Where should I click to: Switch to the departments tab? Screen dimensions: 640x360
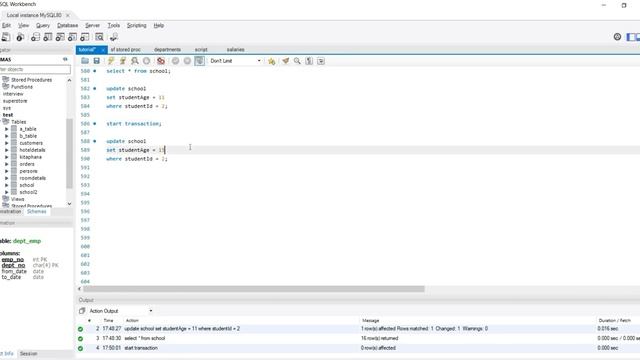point(167,49)
